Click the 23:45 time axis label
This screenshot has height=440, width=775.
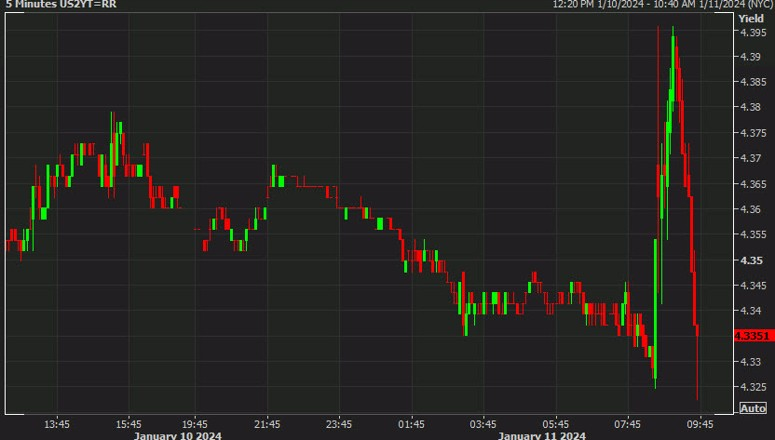tap(339, 424)
